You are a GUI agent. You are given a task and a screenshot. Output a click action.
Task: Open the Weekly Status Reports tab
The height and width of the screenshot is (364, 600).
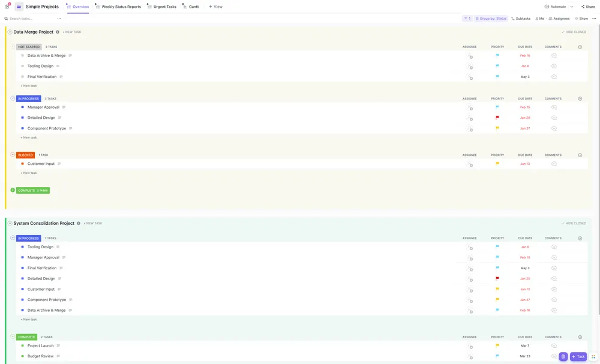(118, 7)
